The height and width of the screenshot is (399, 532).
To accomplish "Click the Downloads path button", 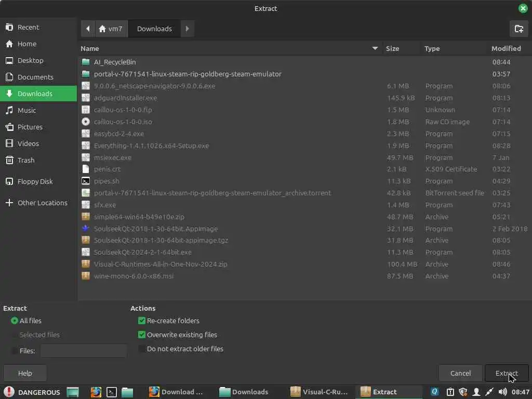I will click(x=154, y=29).
